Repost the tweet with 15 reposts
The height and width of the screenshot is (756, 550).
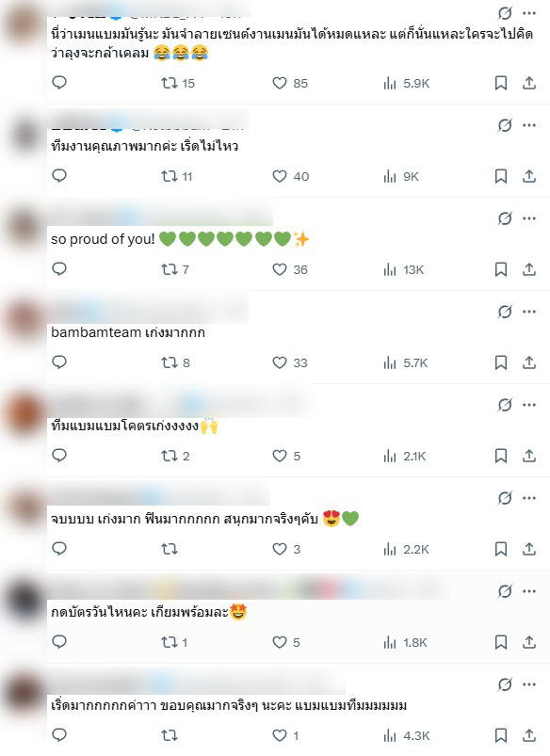coord(178,83)
